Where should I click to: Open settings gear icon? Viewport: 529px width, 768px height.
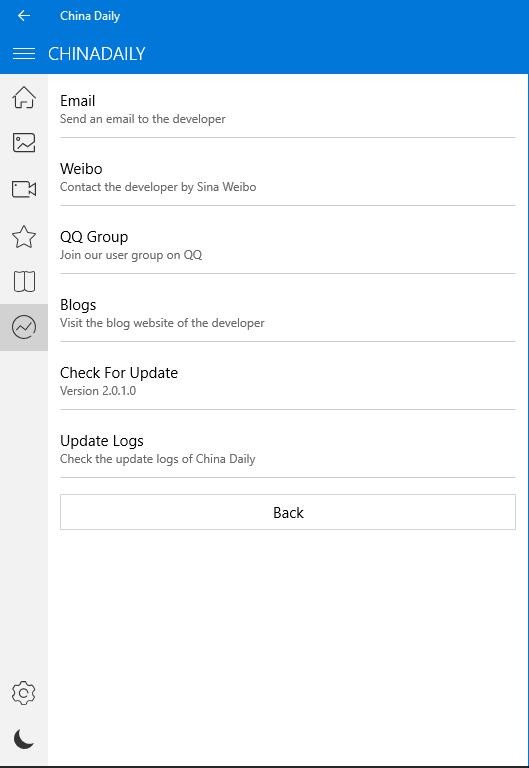coord(24,693)
